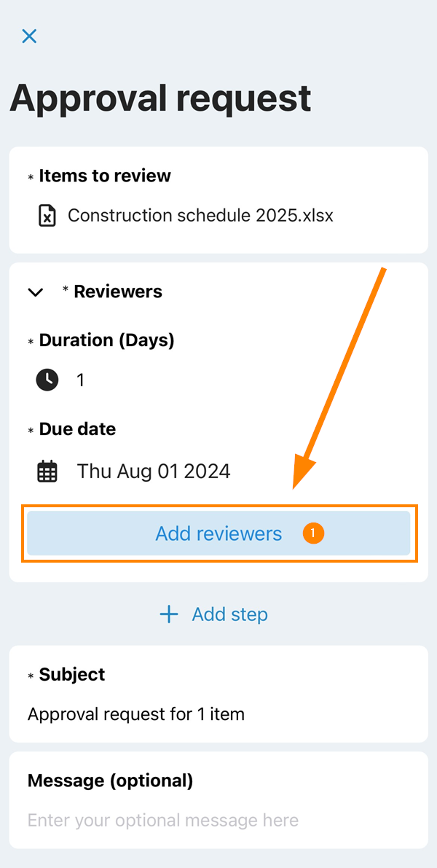Viewport: 437px width, 868px height.
Task: Click the due date calendar icon
Action: (x=47, y=472)
